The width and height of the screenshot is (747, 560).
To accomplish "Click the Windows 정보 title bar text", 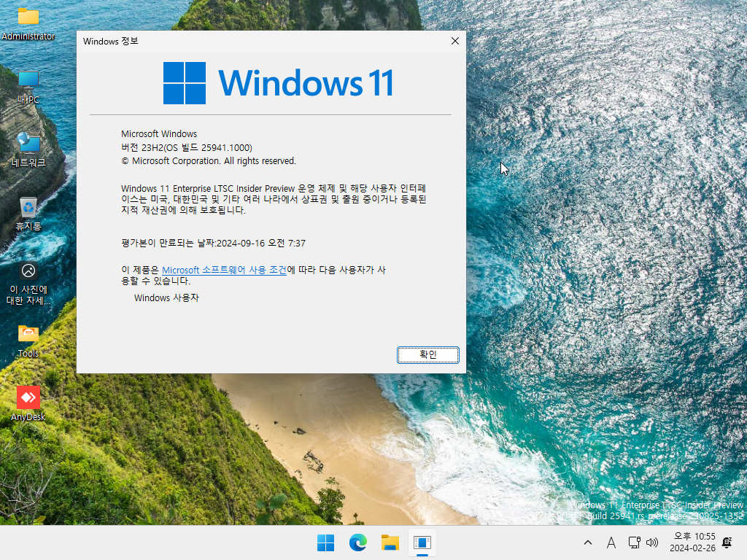I will point(111,42).
